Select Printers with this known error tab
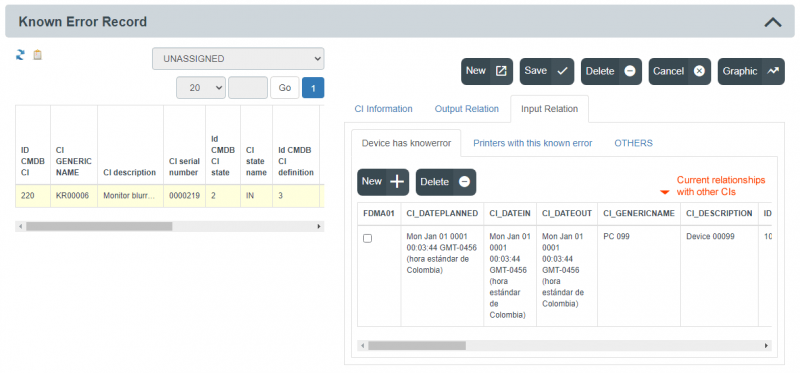This screenshot has width=800, height=373. [533, 143]
